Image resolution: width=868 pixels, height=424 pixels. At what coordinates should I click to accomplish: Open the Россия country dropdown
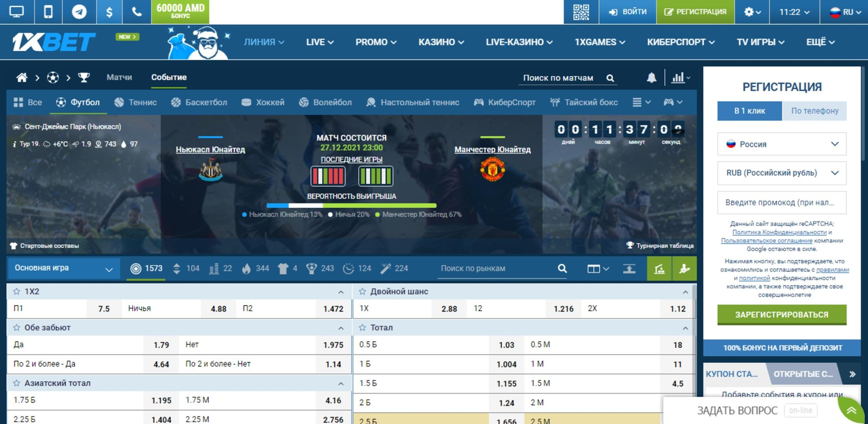click(782, 144)
